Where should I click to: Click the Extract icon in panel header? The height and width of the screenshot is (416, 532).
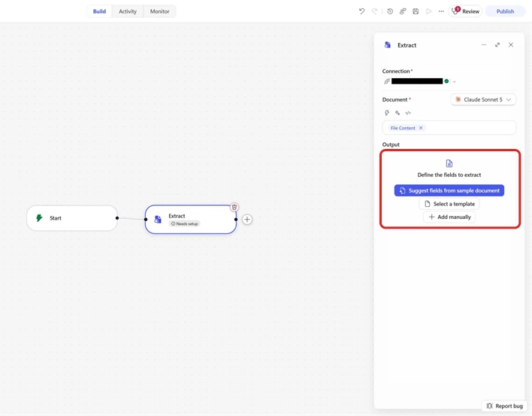coord(388,45)
